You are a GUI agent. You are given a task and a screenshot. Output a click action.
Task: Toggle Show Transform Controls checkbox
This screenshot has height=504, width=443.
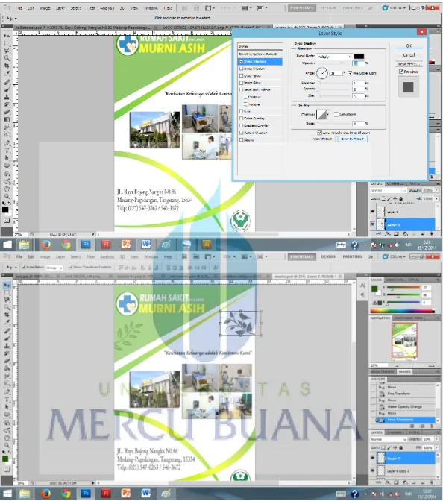tap(70, 267)
